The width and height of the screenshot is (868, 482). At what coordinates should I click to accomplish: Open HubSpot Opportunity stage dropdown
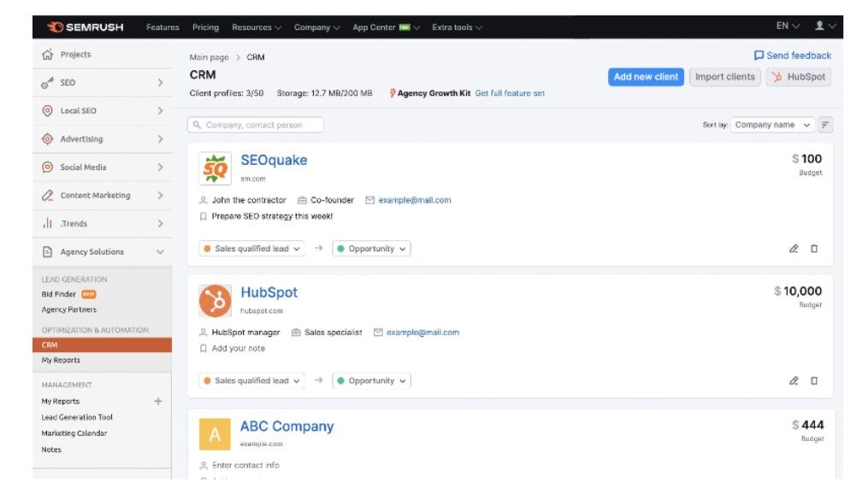click(371, 381)
